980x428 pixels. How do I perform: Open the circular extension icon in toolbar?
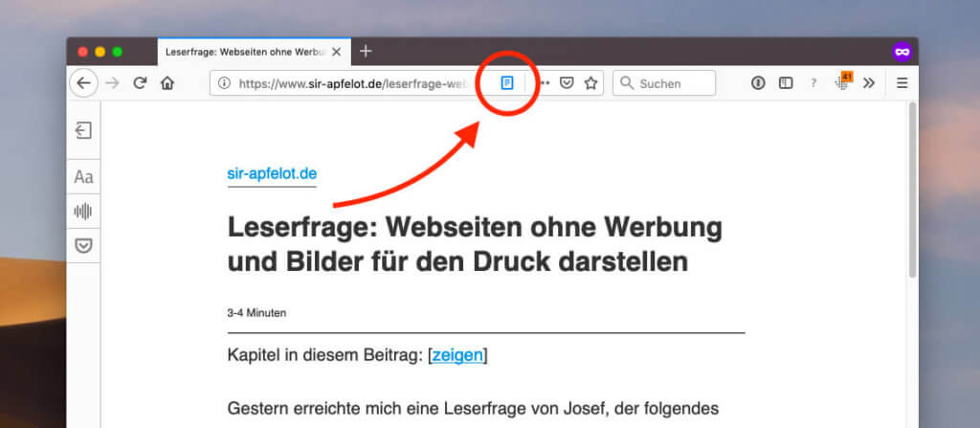pos(758,83)
